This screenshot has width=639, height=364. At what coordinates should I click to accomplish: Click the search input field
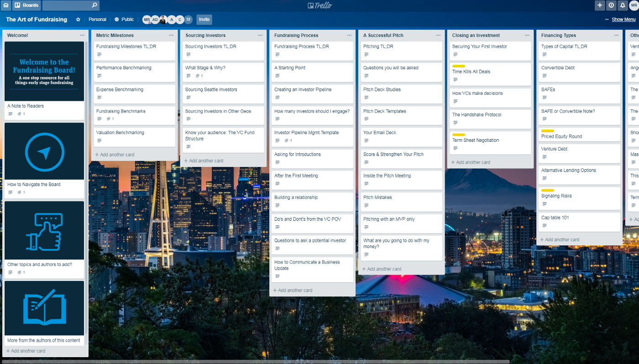point(66,5)
